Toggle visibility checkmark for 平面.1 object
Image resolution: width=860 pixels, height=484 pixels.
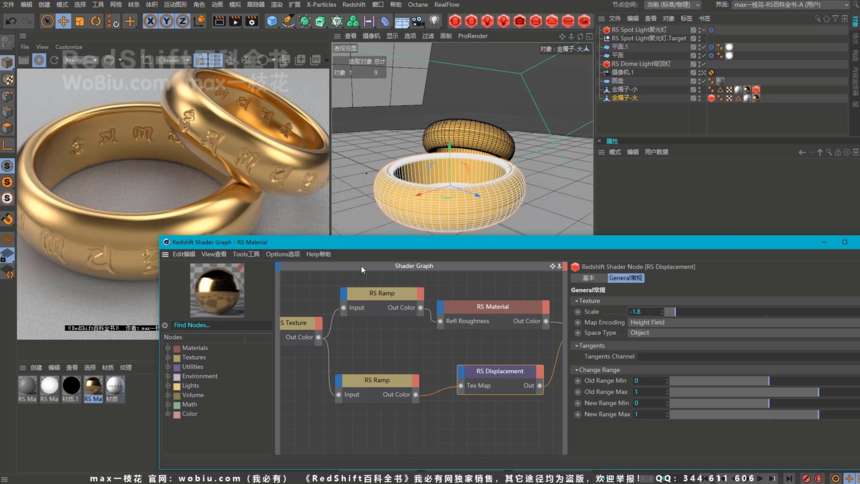704,47
